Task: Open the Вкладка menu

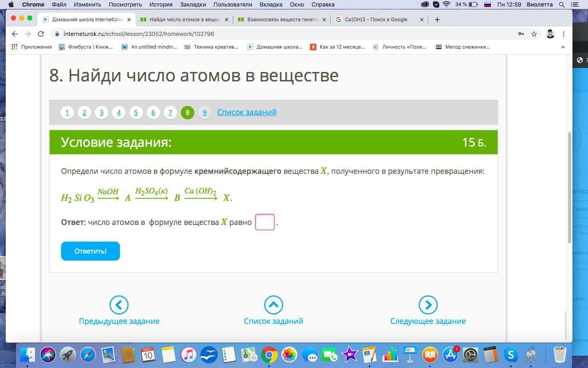Action: click(x=271, y=4)
